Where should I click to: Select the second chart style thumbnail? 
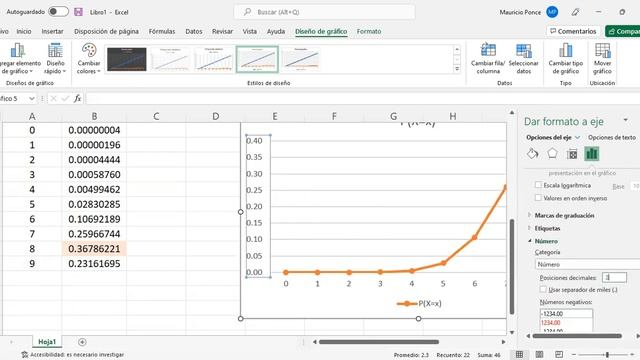[x=170, y=59]
